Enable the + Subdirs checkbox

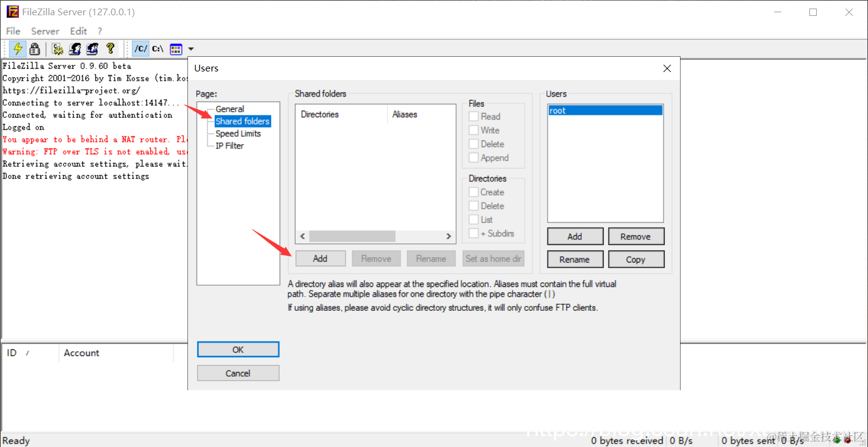[474, 233]
